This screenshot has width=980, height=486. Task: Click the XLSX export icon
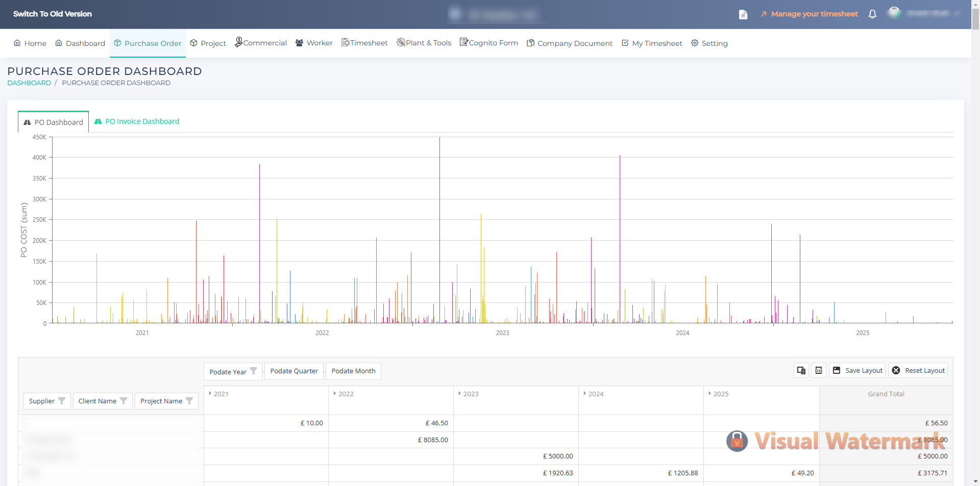819,371
